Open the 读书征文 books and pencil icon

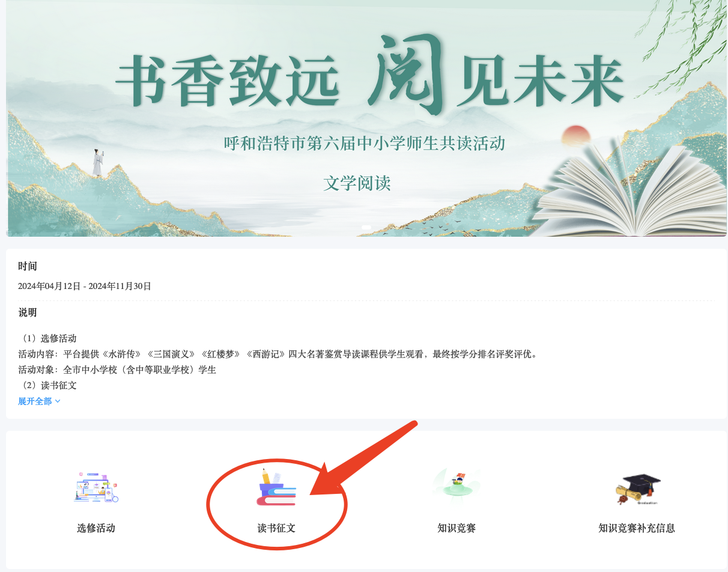[x=276, y=487]
